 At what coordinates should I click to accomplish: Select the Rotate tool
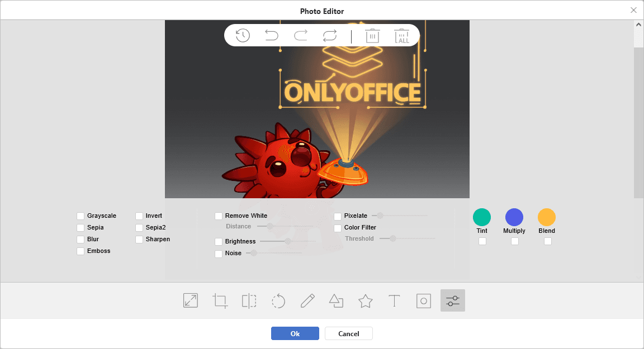click(x=278, y=300)
